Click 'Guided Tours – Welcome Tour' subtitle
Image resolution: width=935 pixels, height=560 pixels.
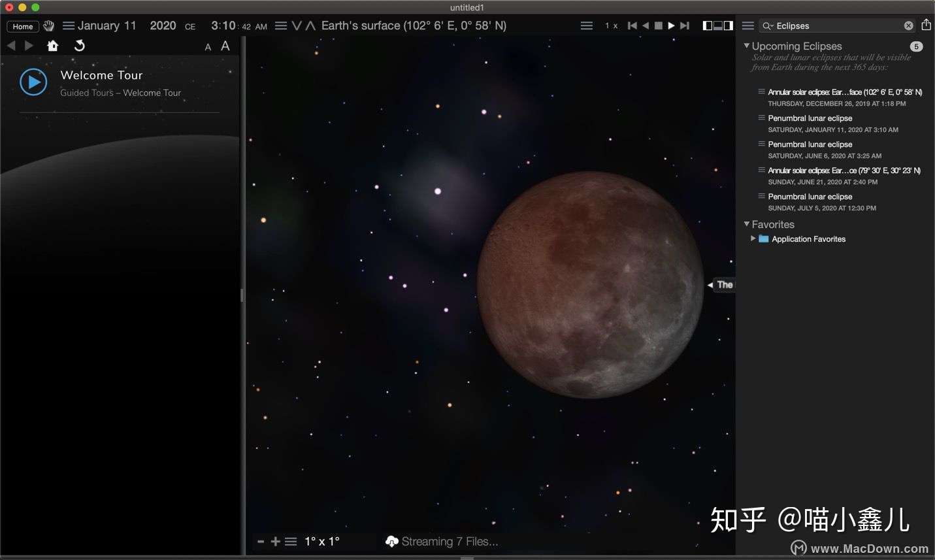(x=121, y=93)
